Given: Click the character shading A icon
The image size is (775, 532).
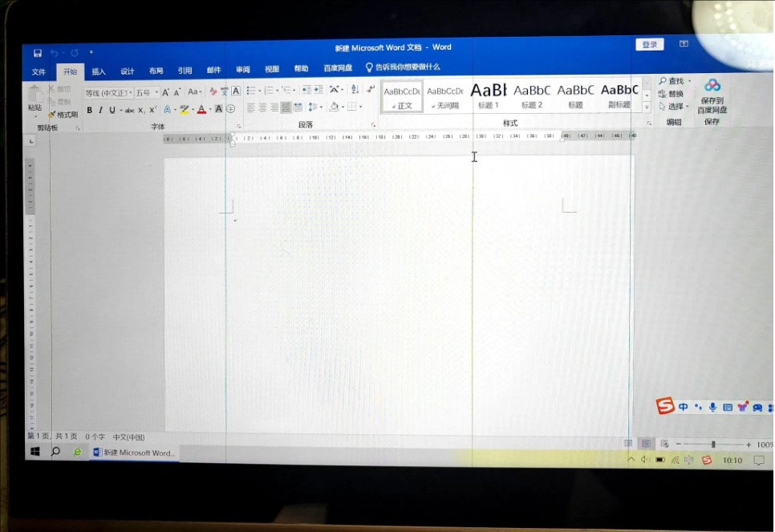Looking at the screenshot, I should (218, 109).
